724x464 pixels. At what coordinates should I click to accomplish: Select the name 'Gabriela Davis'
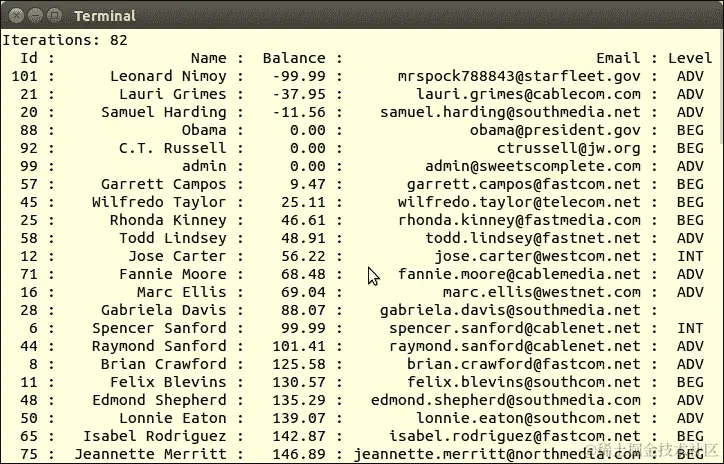coord(164,310)
